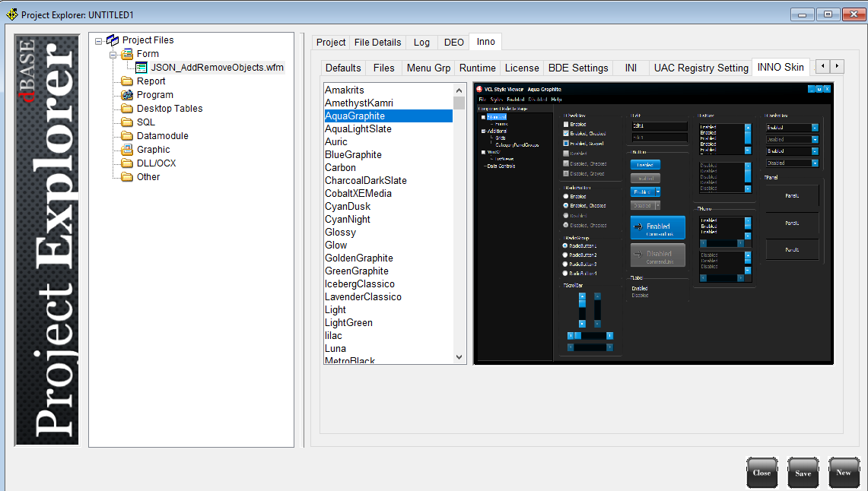868x491 pixels.
Task: Click the Datamodule folder icon
Action: pyautogui.click(x=127, y=135)
